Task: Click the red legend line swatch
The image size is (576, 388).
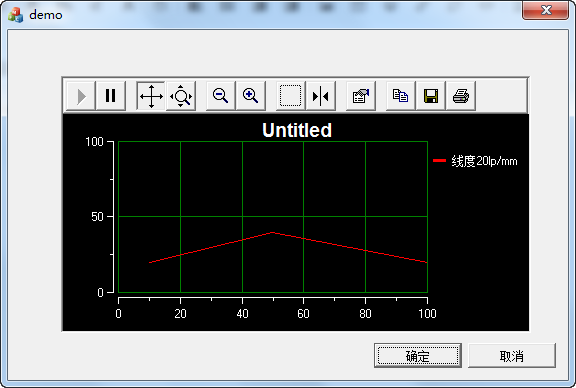Action: [x=439, y=161]
